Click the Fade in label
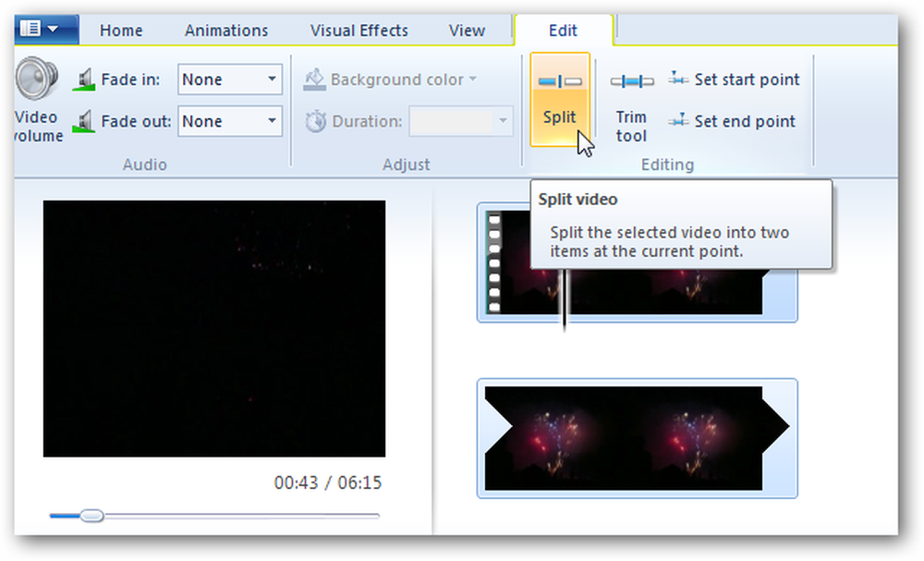This screenshot has width=924, height=561. [x=130, y=79]
